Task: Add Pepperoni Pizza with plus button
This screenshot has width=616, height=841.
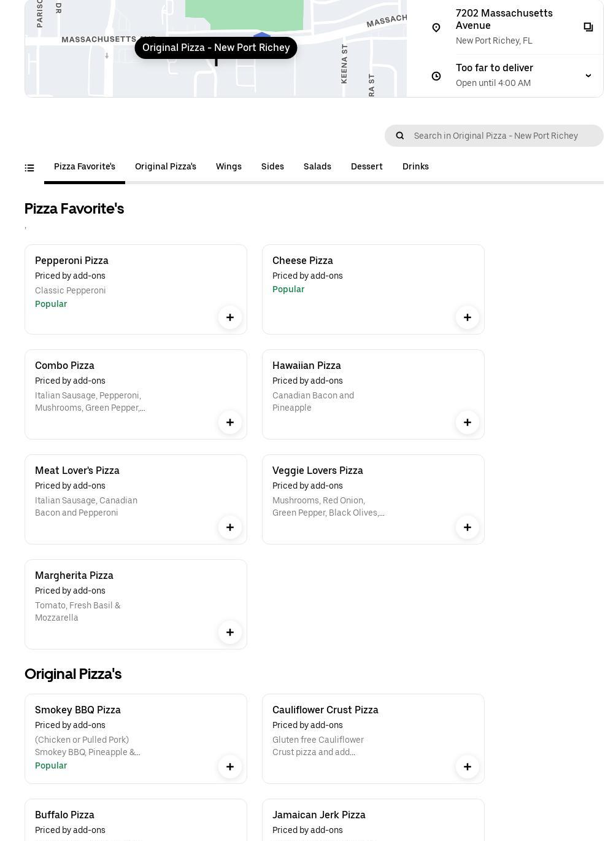Action: pos(230,317)
